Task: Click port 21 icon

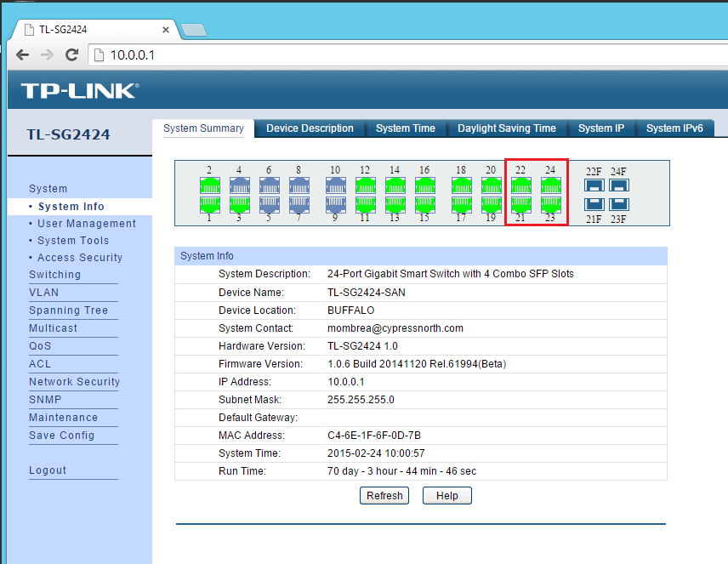Action: pos(521,204)
